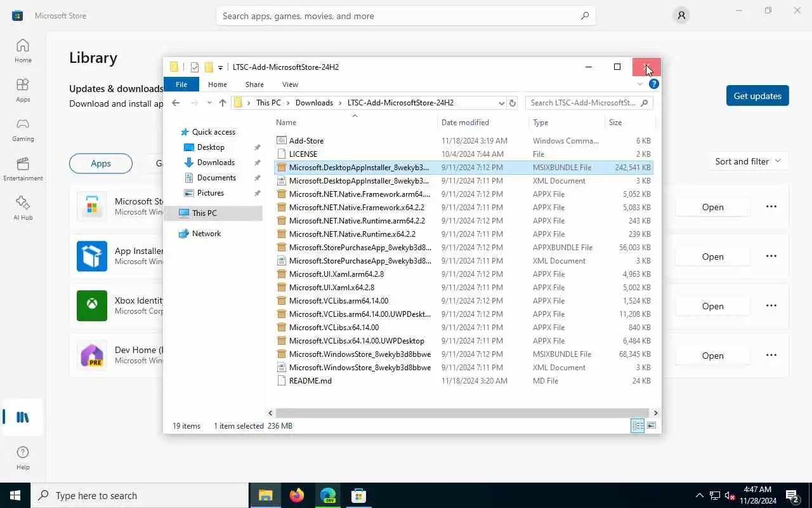The image size is (812, 508).
Task: Select the Apps filter tab in Library
Action: tap(101, 163)
